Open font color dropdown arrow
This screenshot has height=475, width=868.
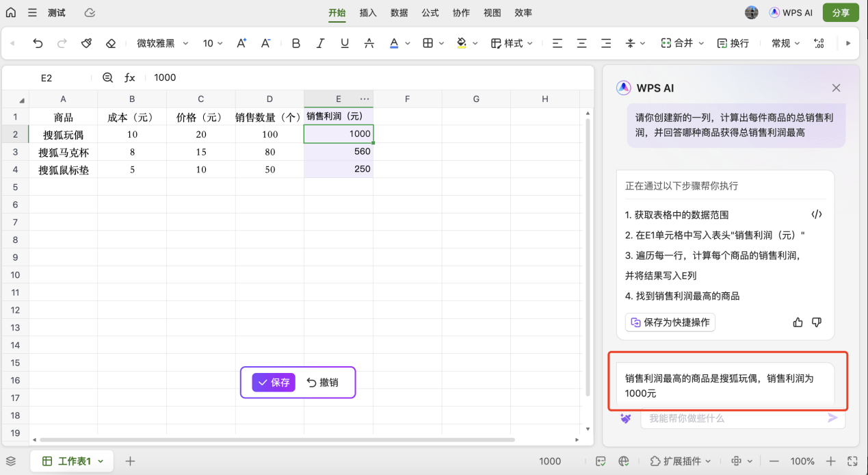(408, 43)
